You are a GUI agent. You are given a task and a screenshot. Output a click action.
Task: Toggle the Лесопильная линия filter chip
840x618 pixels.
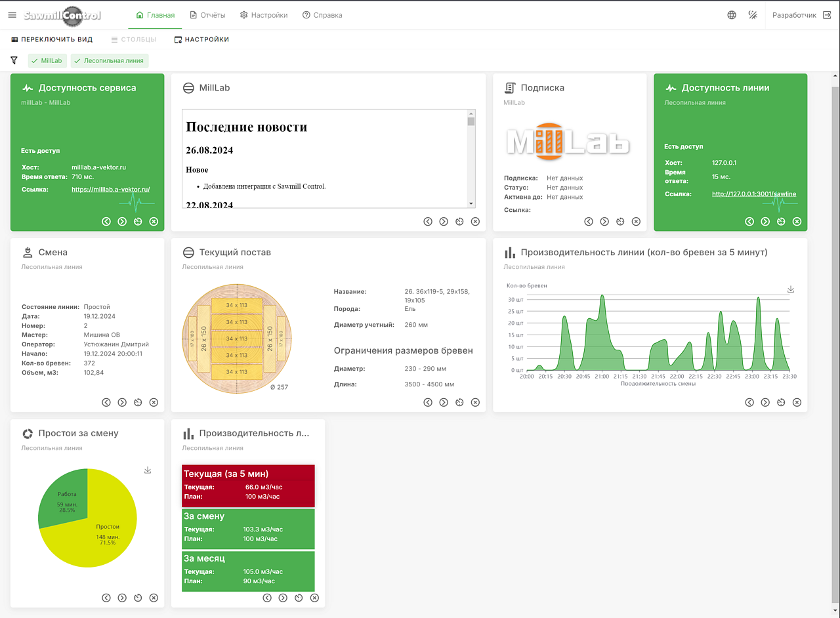pyautogui.click(x=110, y=60)
